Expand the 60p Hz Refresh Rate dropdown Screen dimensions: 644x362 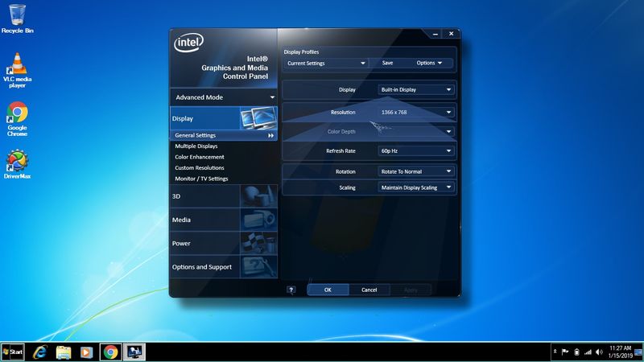coord(415,150)
